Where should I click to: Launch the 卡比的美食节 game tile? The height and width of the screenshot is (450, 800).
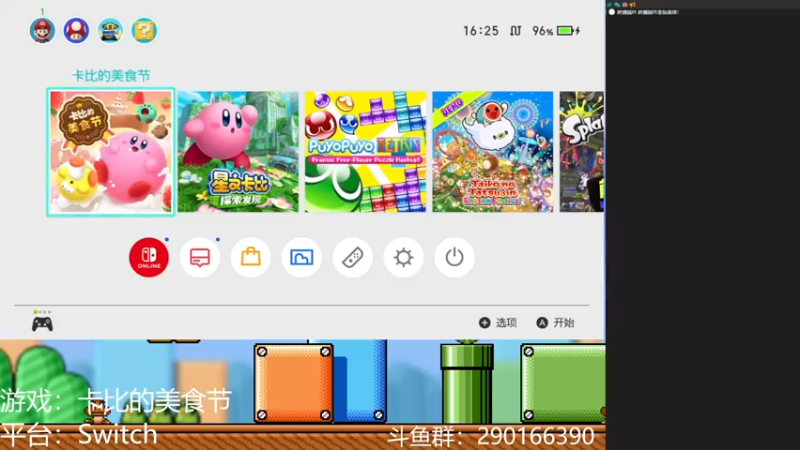click(111, 152)
